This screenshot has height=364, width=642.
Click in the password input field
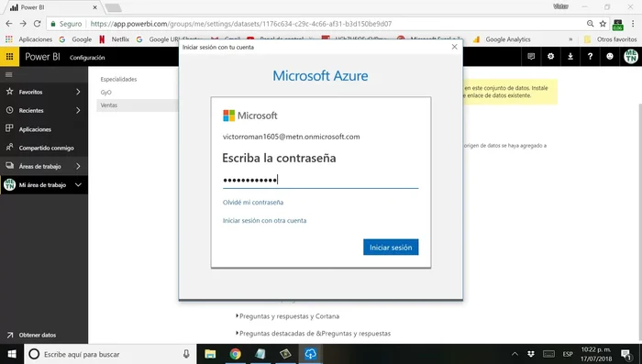[321, 180]
